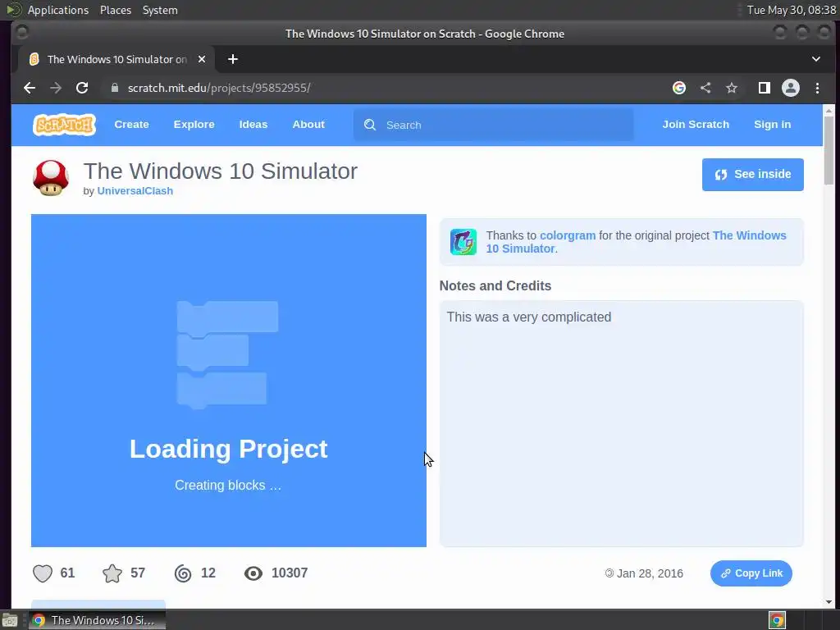840x630 pixels.
Task: Click the Scratch logo in the navbar
Action: pyautogui.click(x=64, y=125)
